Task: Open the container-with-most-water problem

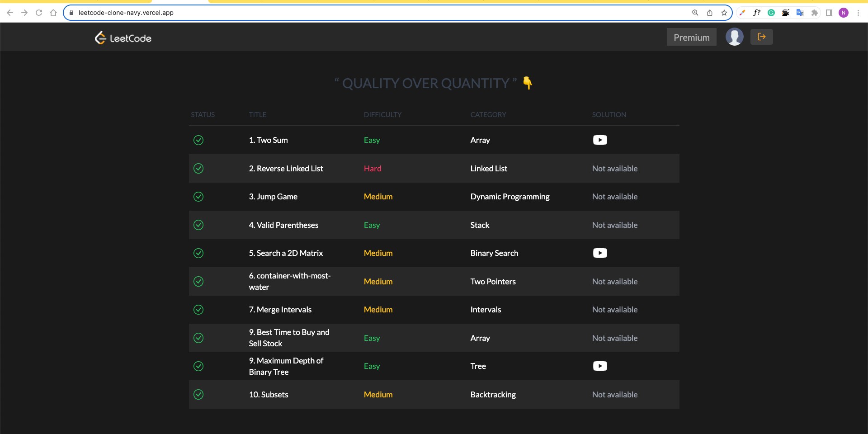Action: (290, 281)
